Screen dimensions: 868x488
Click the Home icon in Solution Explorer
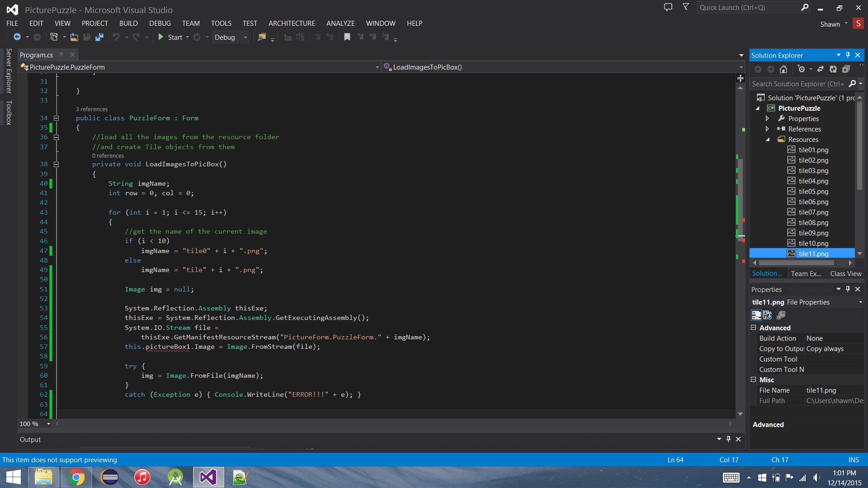(x=784, y=69)
